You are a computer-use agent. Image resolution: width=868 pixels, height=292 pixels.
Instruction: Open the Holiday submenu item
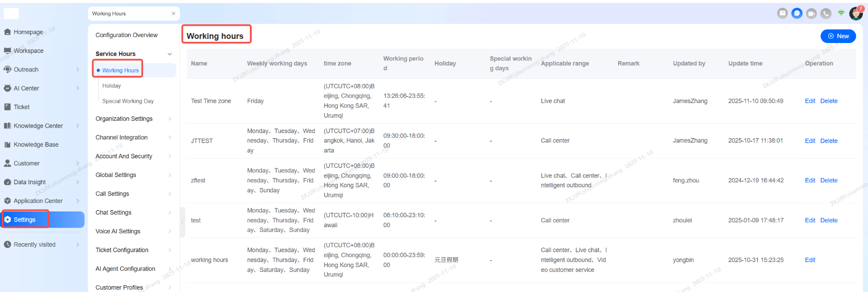112,86
